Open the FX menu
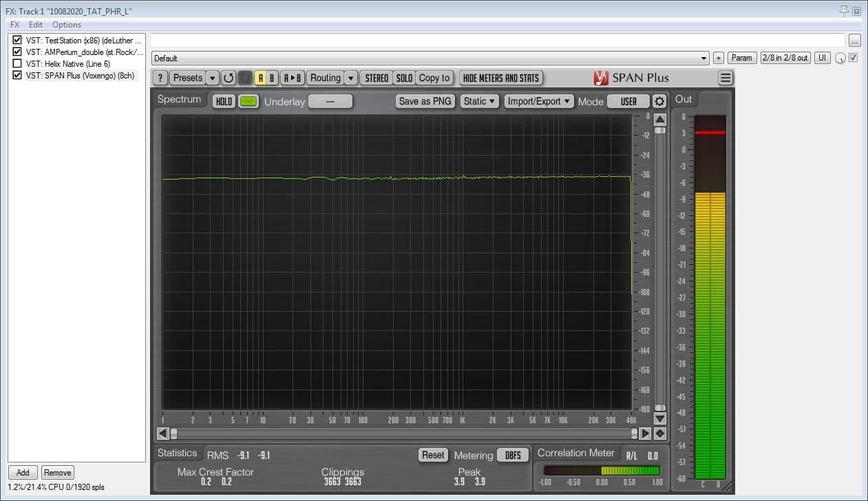The width and height of the screenshot is (868, 501). click(x=15, y=25)
